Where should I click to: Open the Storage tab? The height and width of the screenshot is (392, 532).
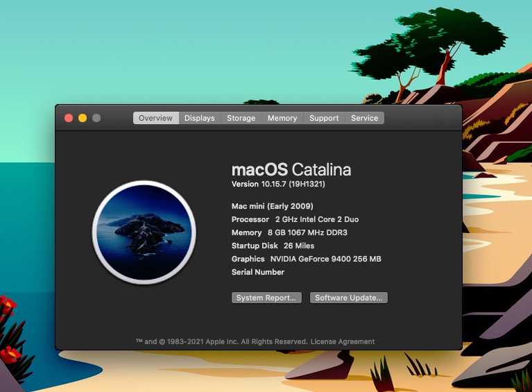(241, 118)
